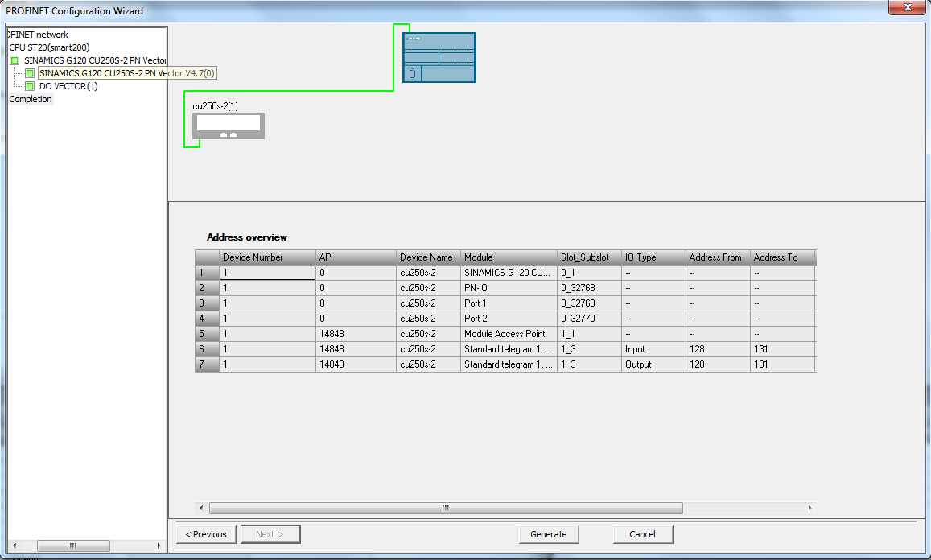The height and width of the screenshot is (560, 931).
Task: Click the API column header
Action: click(x=356, y=257)
